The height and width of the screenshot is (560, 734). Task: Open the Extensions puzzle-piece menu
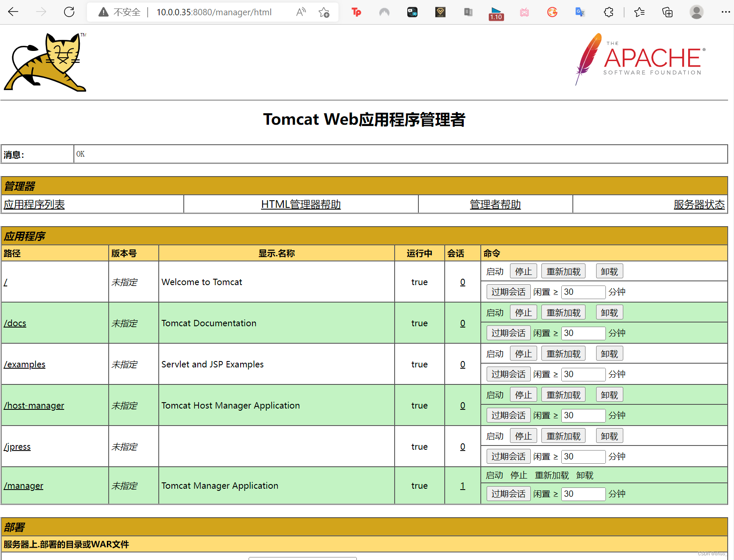click(x=608, y=12)
